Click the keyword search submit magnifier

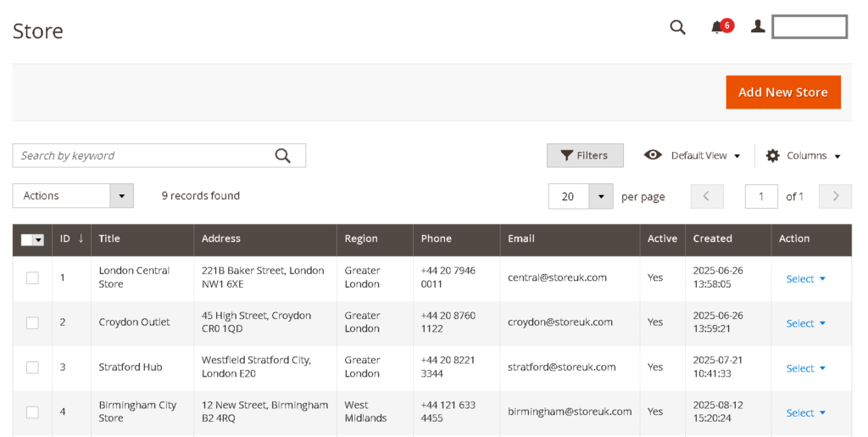pyautogui.click(x=283, y=155)
